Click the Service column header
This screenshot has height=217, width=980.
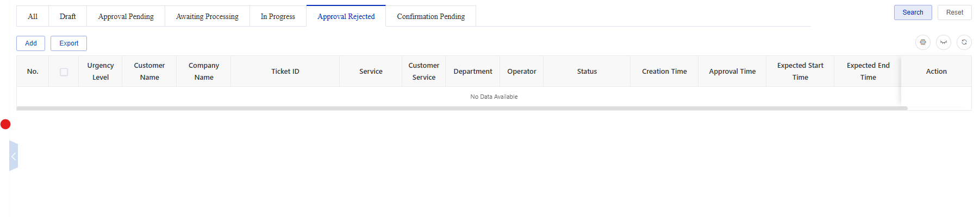(x=371, y=71)
